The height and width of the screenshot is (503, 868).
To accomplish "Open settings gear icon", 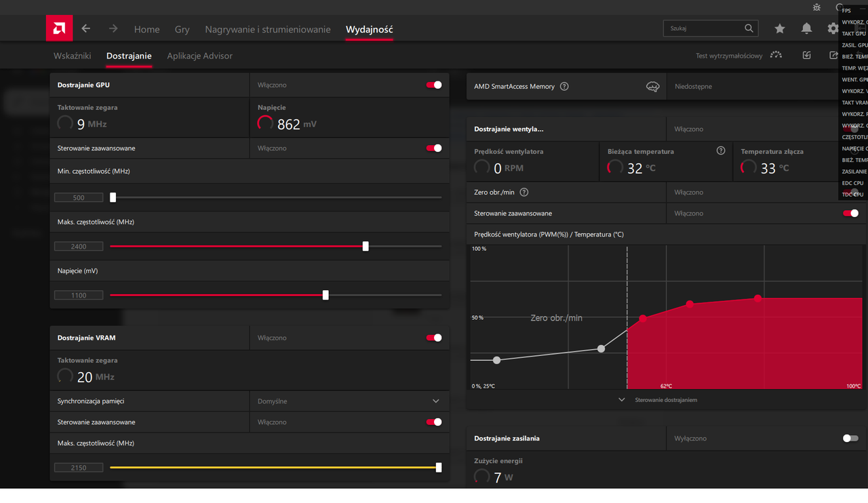I will 833,28.
